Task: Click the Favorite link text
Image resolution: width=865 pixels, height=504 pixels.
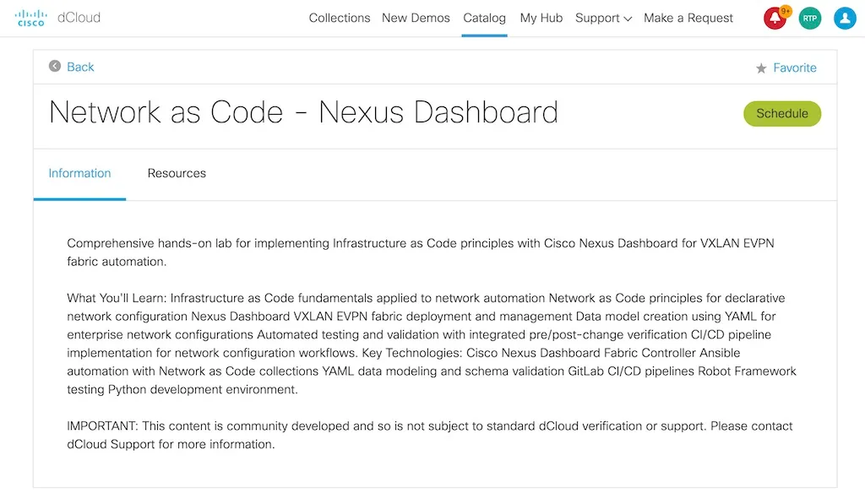Action: [x=795, y=68]
